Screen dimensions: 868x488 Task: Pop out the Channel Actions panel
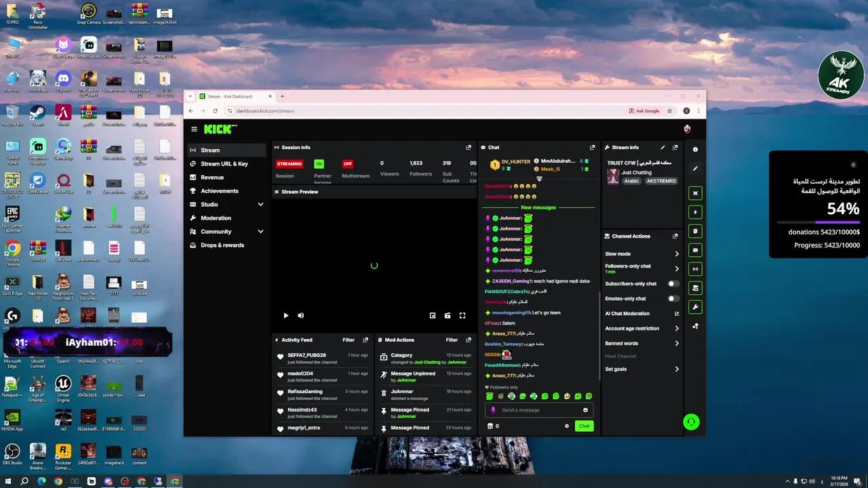(x=675, y=236)
